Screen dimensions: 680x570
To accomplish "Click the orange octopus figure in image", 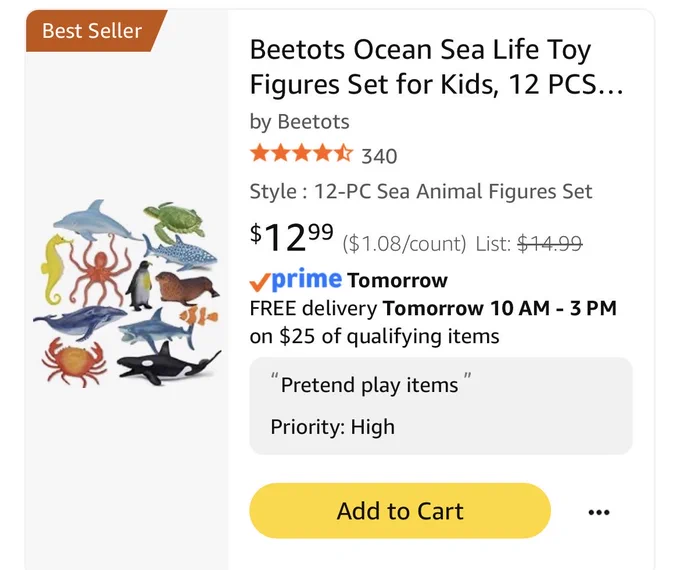I will [x=98, y=270].
